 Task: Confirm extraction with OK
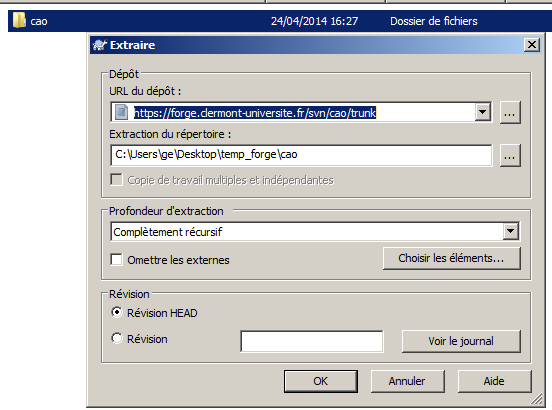click(x=321, y=381)
